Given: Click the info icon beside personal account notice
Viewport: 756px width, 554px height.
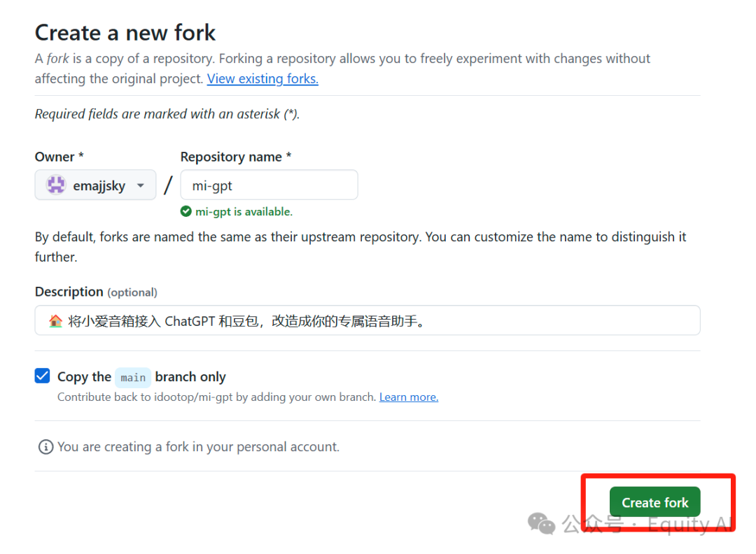Looking at the screenshot, I should click(45, 447).
